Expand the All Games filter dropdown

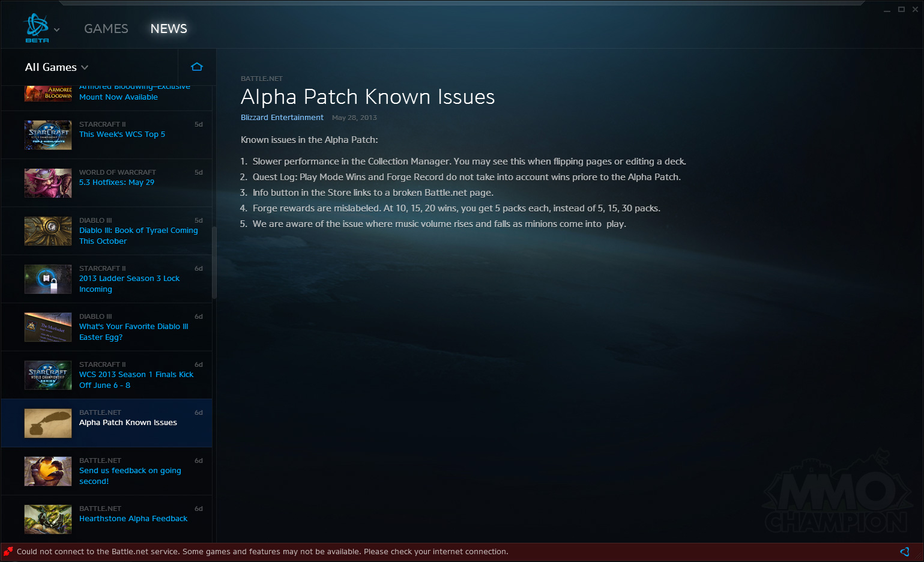point(56,67)
